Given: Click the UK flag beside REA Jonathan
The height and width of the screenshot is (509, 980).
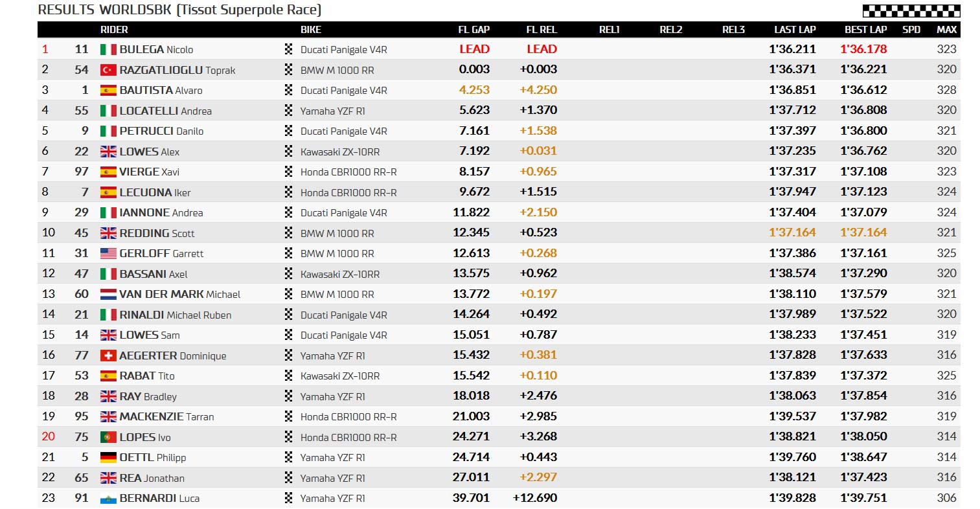Looking at the screenshot, I should click(x=108, y=478).
